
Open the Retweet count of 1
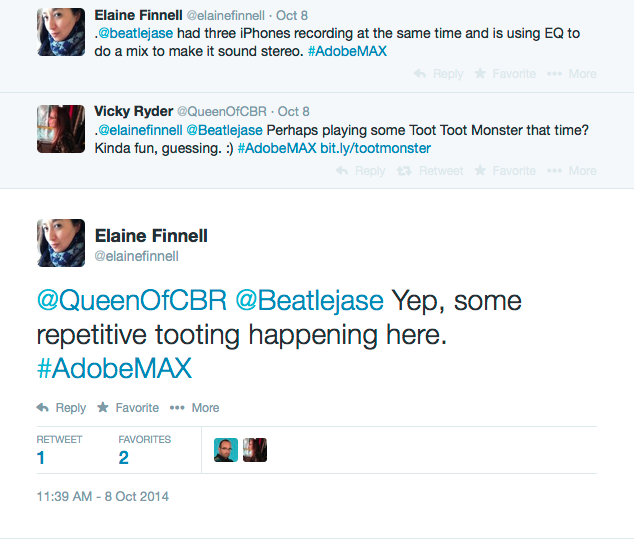coord(41,458)
